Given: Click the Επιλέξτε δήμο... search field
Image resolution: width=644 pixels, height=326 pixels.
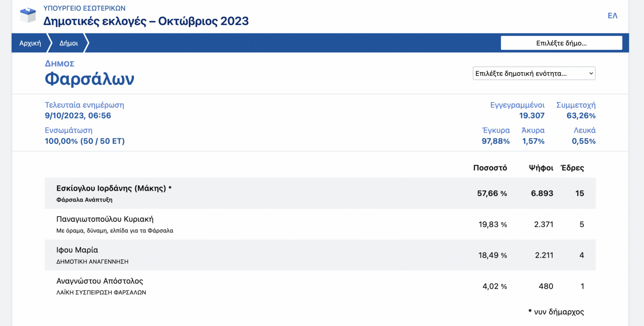Looking at the screenshot, I should pyautogui.click(x=561, y=43).
